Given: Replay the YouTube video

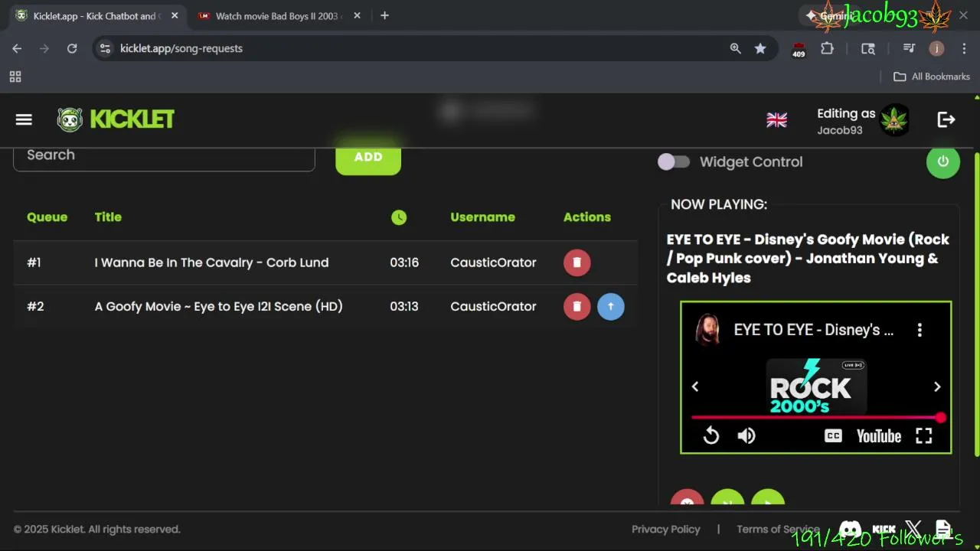Looking at the screenshot, I should pyautogui.click(x=711, y=435).
